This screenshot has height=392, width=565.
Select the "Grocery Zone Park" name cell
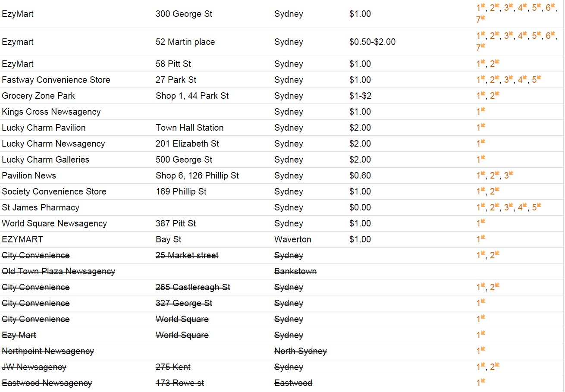point(38,96)
